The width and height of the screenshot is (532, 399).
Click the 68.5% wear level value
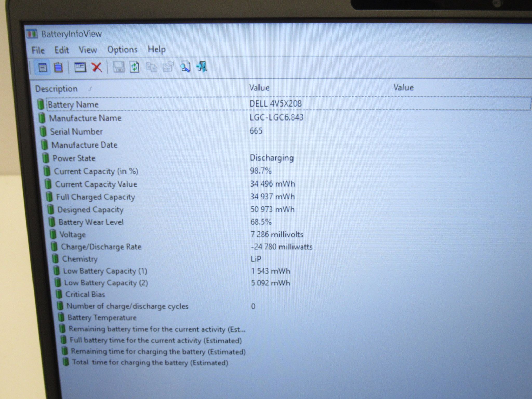coord(261,222)
